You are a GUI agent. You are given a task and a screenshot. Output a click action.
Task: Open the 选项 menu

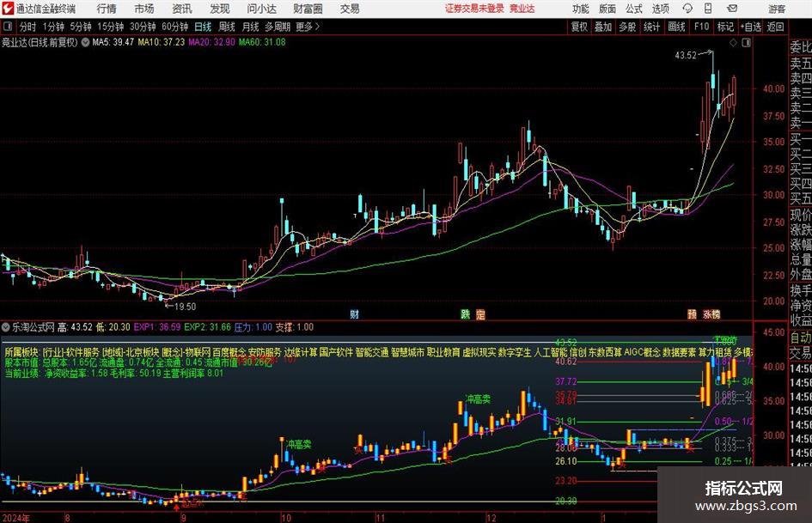[x=660, y=9]
